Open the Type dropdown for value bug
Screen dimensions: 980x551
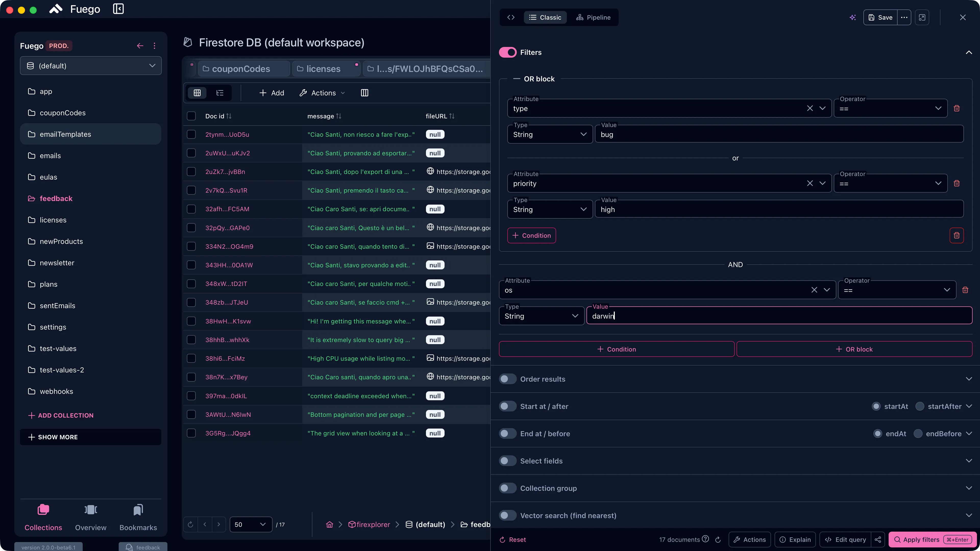tap(550, 134)
